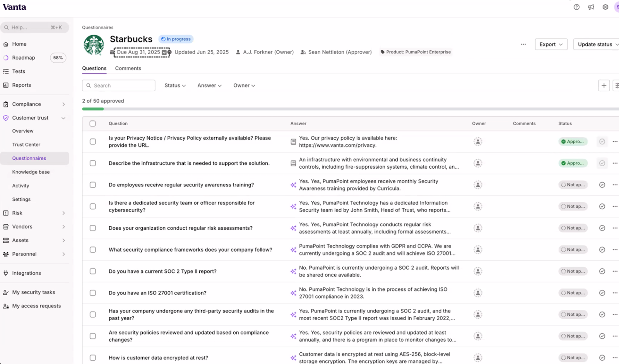The width and height of the screenshot is (619, 364).
Task: Click the Questionnaires breadcrumb link
Action: click(x=97, y=27)
